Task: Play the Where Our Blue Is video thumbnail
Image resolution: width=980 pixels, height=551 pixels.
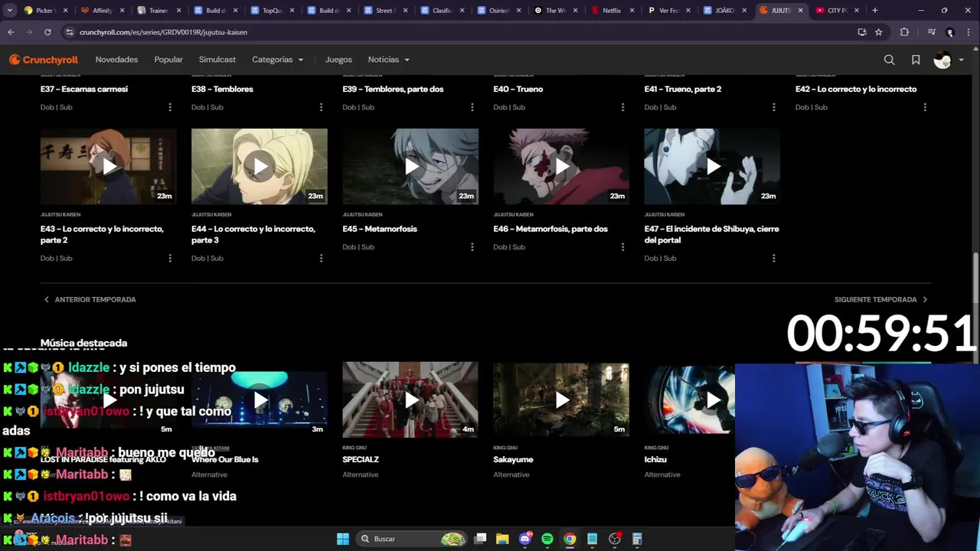Action: (x=259, y=399)
